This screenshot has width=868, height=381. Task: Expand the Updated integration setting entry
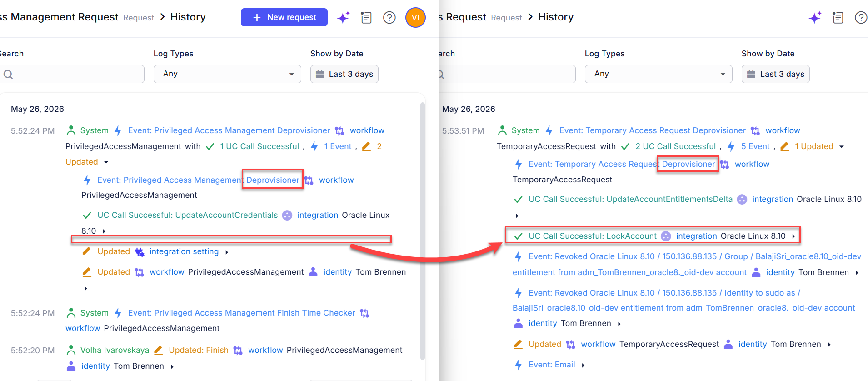pos(226,252)
